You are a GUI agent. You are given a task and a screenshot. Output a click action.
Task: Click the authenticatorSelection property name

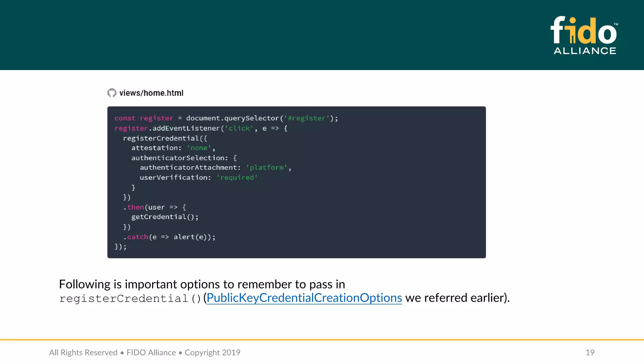click(x=178, y=158)
